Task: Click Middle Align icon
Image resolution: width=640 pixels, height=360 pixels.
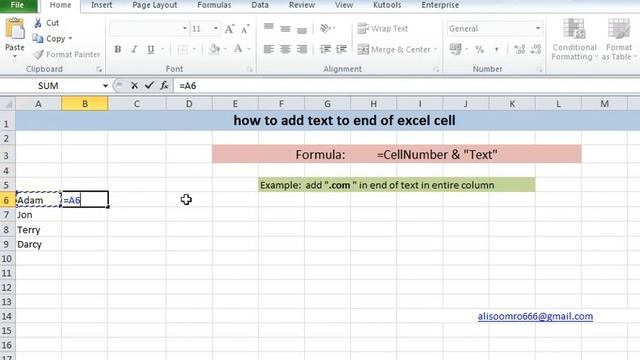Action: [285, 29]
